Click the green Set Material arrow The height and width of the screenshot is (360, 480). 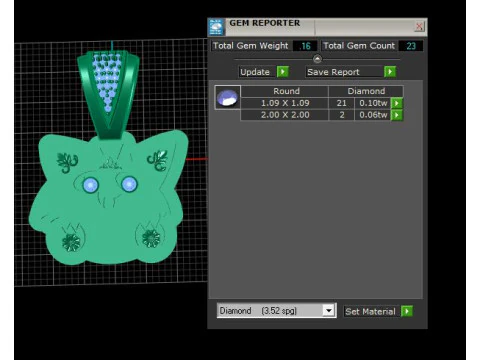pyautogui.click(x=407, y=311)
